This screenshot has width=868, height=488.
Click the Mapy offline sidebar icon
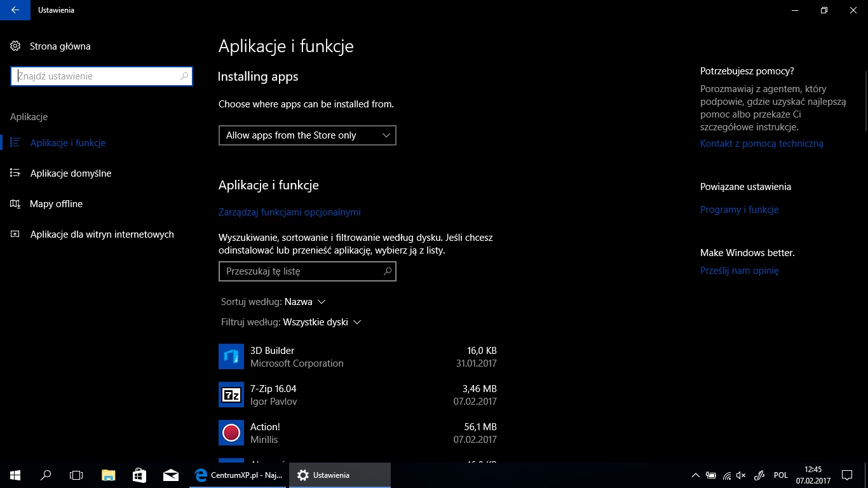click(15, 203)
